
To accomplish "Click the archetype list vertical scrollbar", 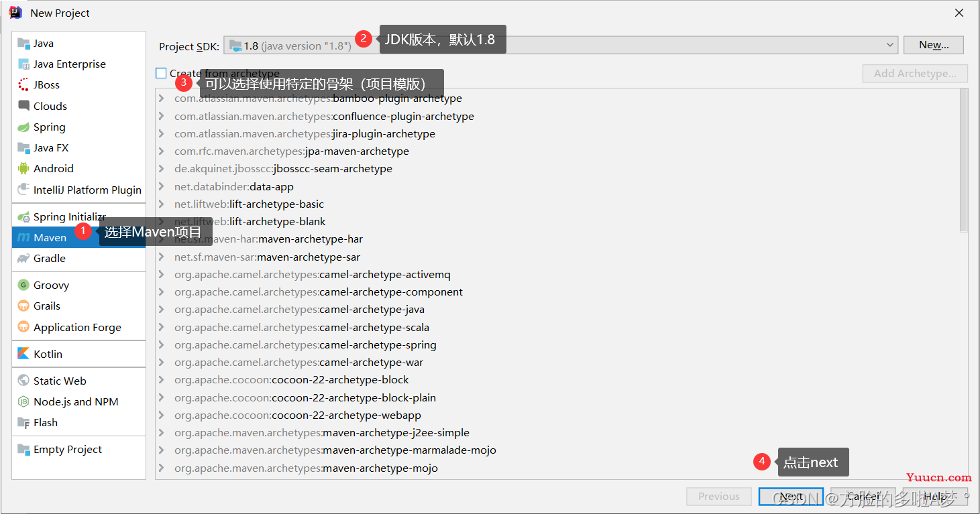I will [964, 161].
